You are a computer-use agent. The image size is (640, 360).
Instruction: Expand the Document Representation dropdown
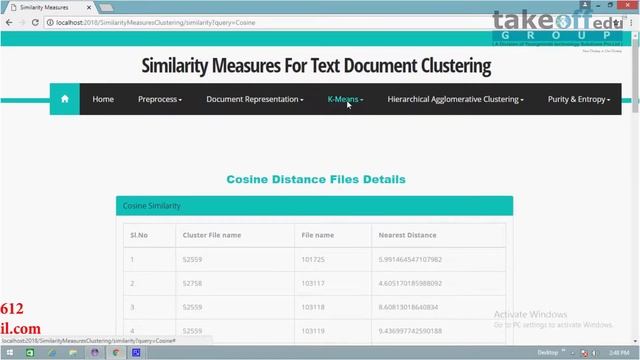coord(255,99)
